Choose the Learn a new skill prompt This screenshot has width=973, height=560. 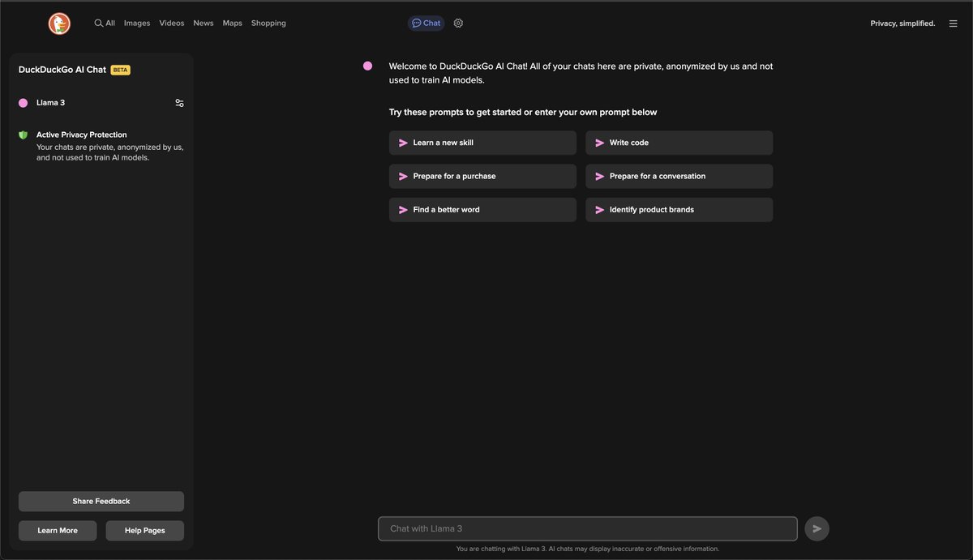tap(482, 143)
